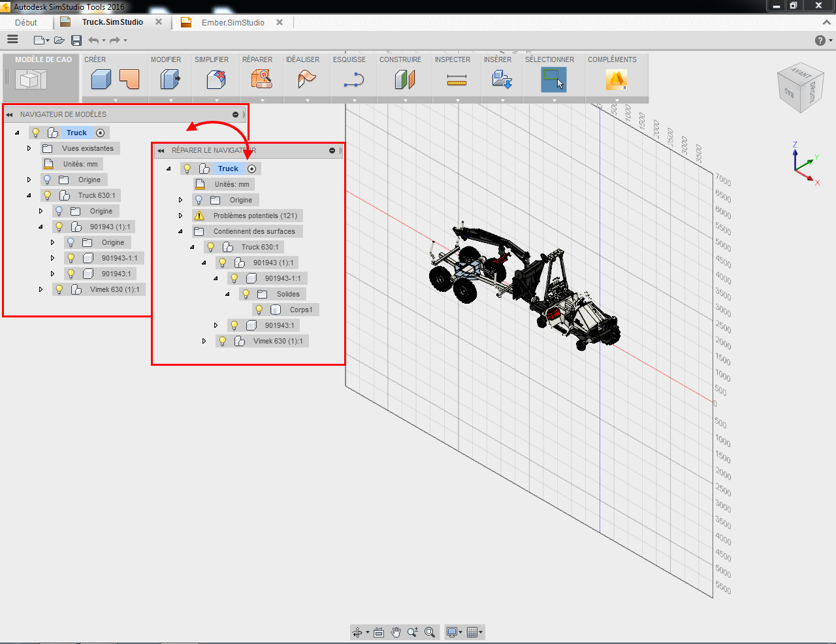Click the Redo arrow
Image resolution: width=836 pixels, height=644 pixels.
(115, 40)
